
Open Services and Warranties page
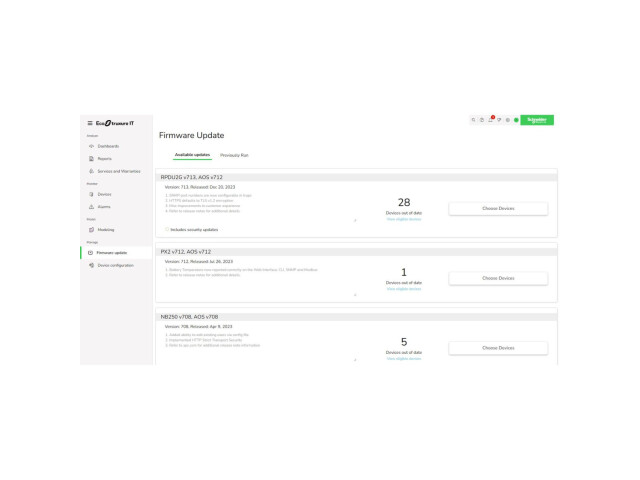point(119,171)
